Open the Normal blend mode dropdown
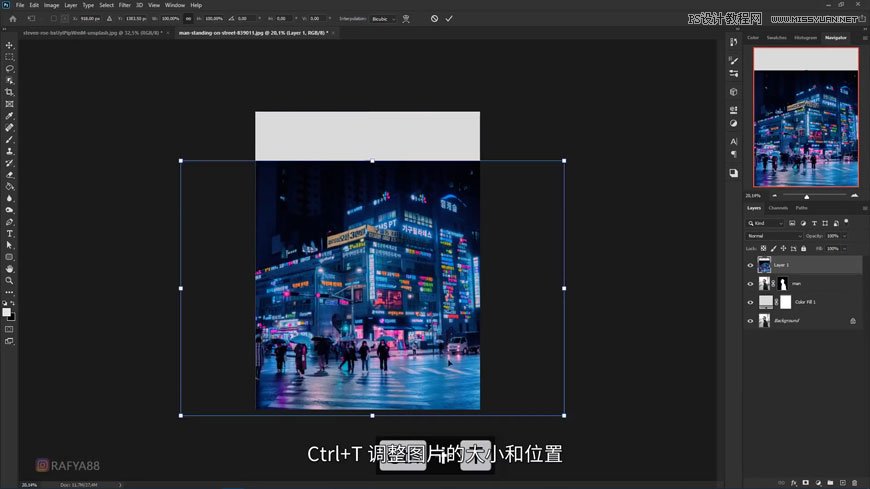Image resolution: width=870 pixels, height=489 pixels. [774, 236]
